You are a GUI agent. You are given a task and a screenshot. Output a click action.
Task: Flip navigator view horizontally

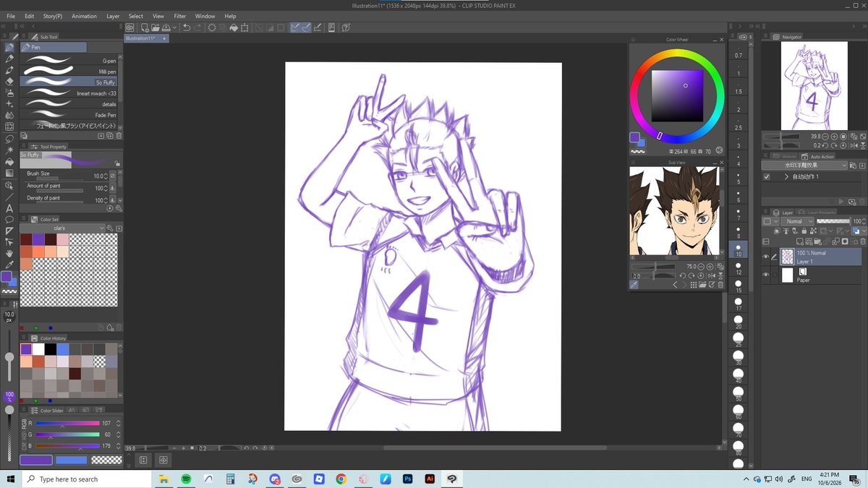[854, 145]
